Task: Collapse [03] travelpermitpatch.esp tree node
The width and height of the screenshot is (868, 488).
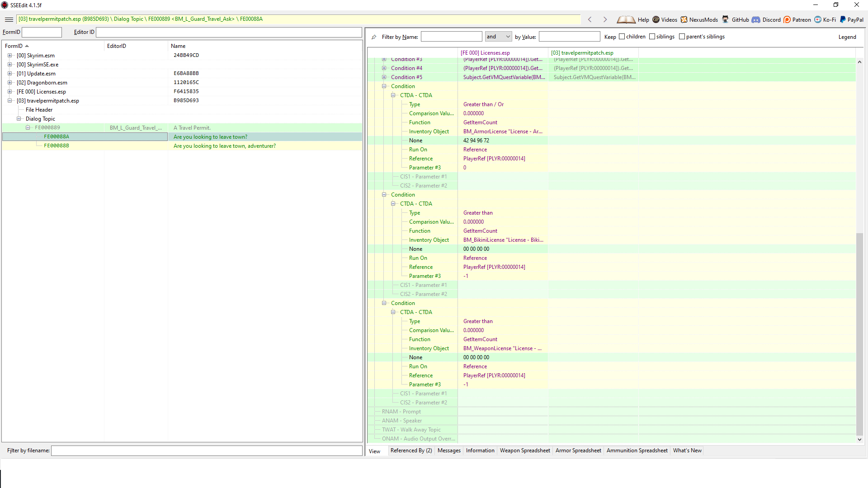Action: click(x=9, y=101)
